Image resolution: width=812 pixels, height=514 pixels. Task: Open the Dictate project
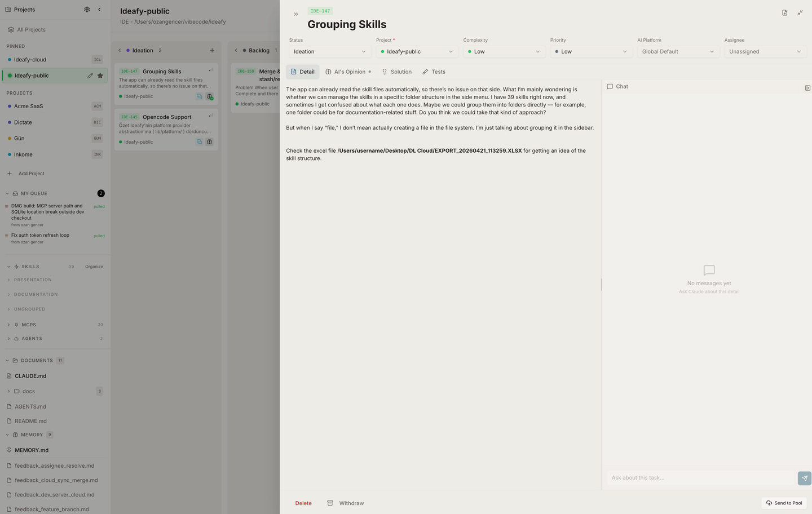(x=55, y=122)
